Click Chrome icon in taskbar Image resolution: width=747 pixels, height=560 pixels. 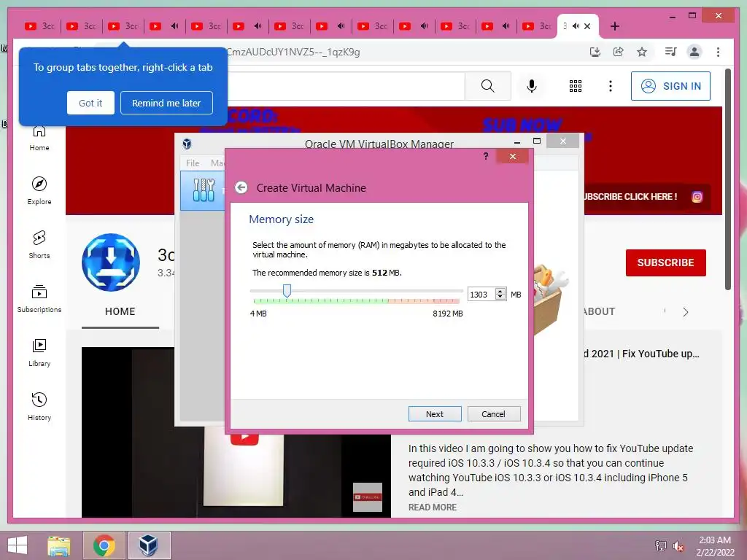(x=104, y=545)
